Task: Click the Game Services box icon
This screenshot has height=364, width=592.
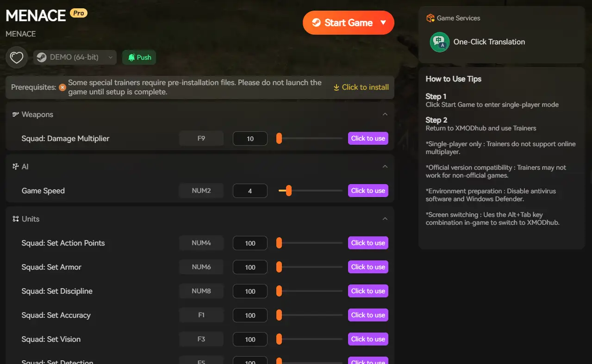Action: 430,18
